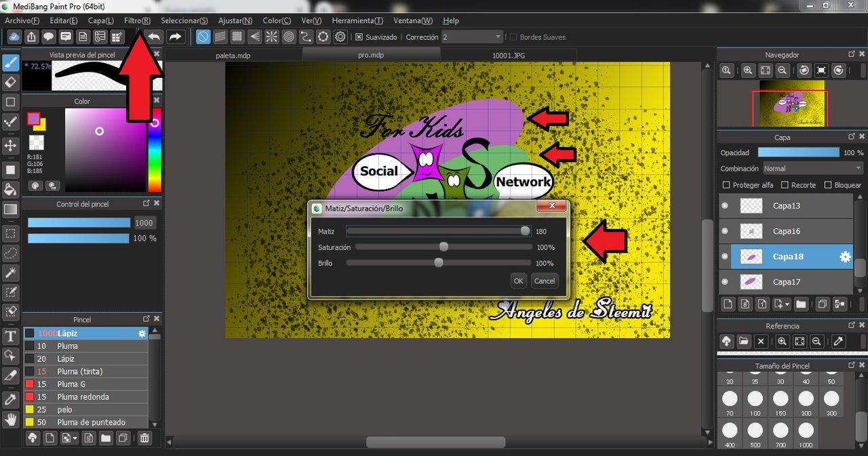The image size is (868, 456).
Task: Select the Pluma redonda brush
Action: pos(85,397)
